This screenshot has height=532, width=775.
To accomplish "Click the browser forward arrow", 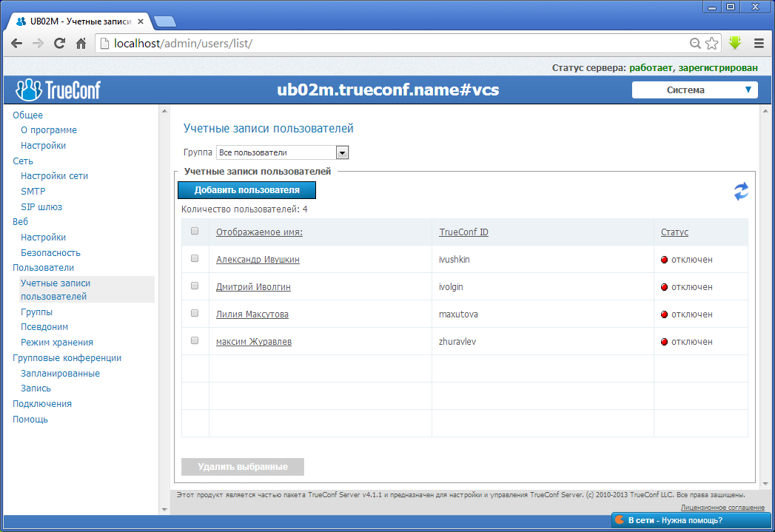I will tap(38, 44).
